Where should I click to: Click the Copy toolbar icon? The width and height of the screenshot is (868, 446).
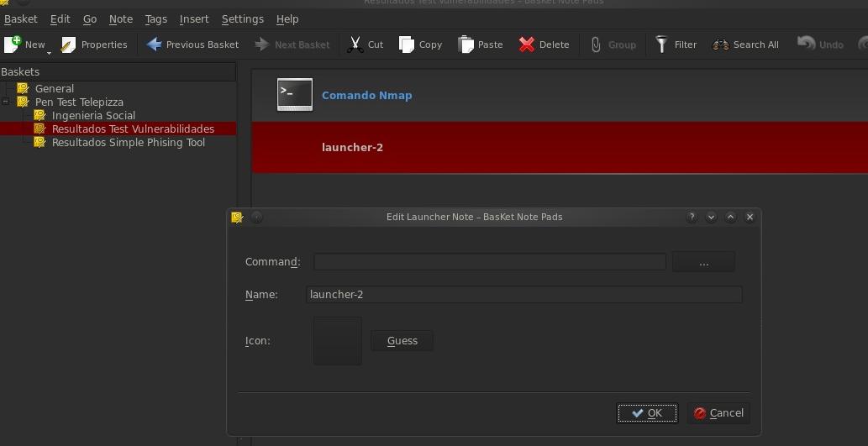407,45
